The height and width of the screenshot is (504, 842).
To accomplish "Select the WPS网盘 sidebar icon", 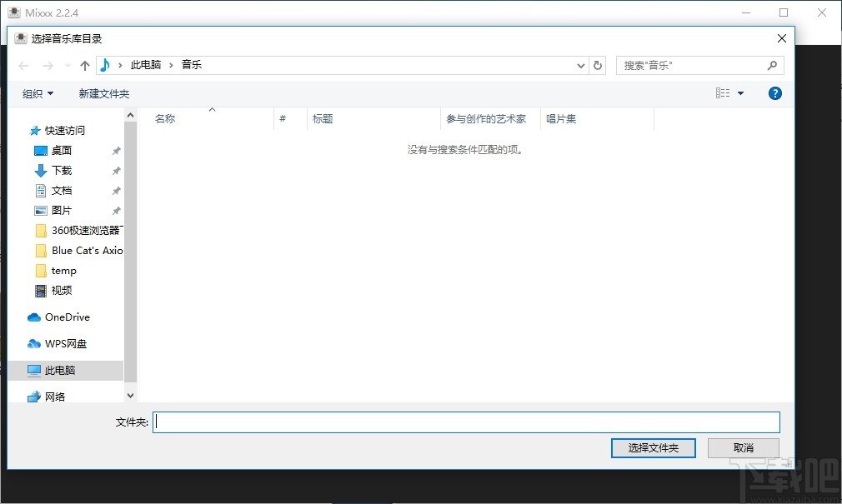I will (x=33, y=343).
